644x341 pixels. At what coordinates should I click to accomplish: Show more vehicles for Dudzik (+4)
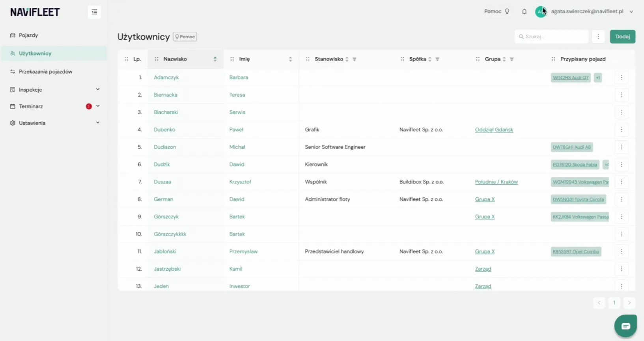[x=607, y=165]
